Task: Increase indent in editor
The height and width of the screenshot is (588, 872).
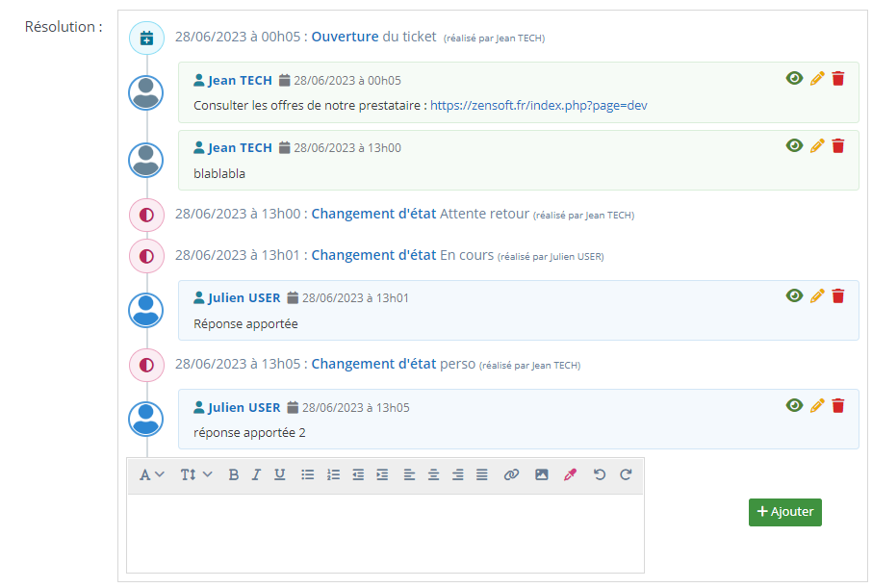Action: point(382,474)
